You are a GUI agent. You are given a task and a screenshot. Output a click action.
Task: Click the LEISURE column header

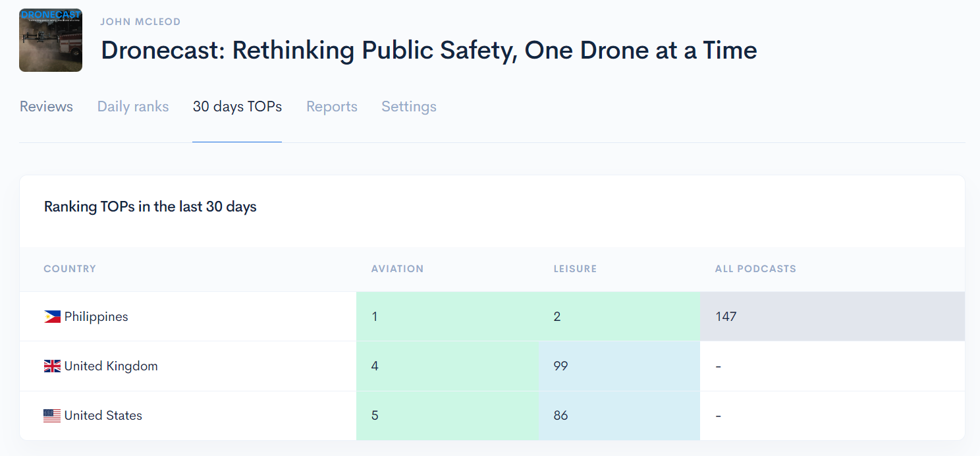pyautogui.click(x=575, y=269)
